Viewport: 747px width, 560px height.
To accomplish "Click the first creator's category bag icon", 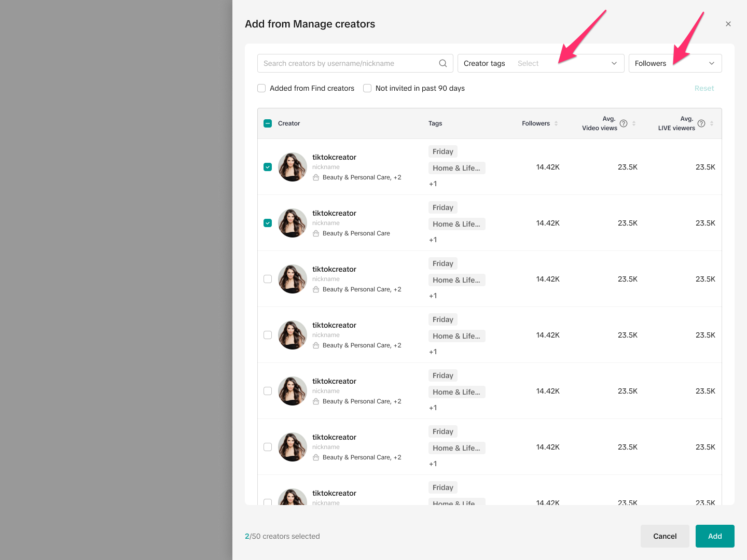I will (x=316, y=177).
